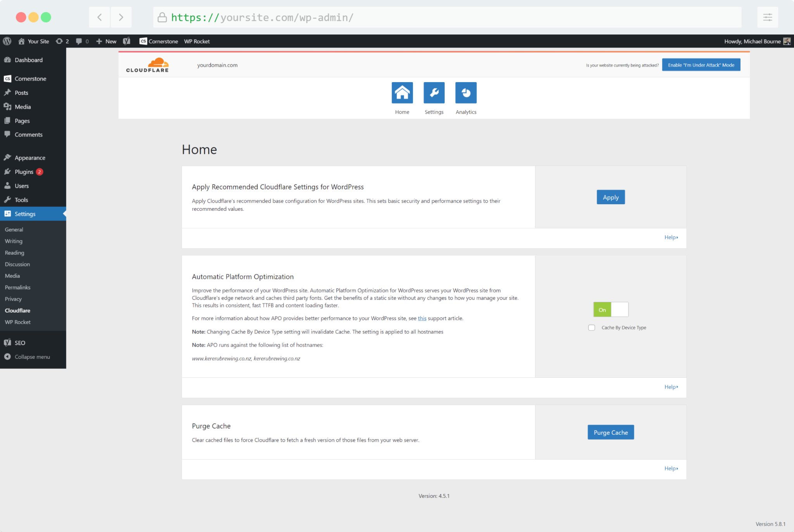
Task: Open WP Rocket in admin bar
Action: pos(197,41)
